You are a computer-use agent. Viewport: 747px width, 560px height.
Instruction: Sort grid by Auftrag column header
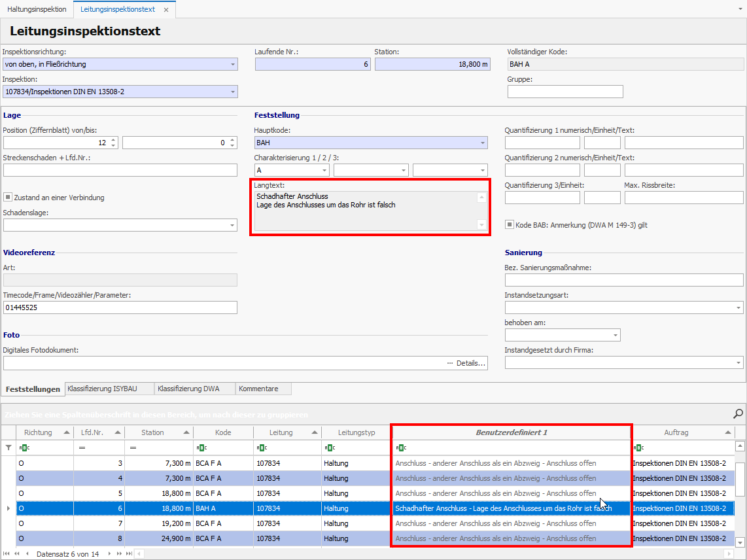point(676,432)
